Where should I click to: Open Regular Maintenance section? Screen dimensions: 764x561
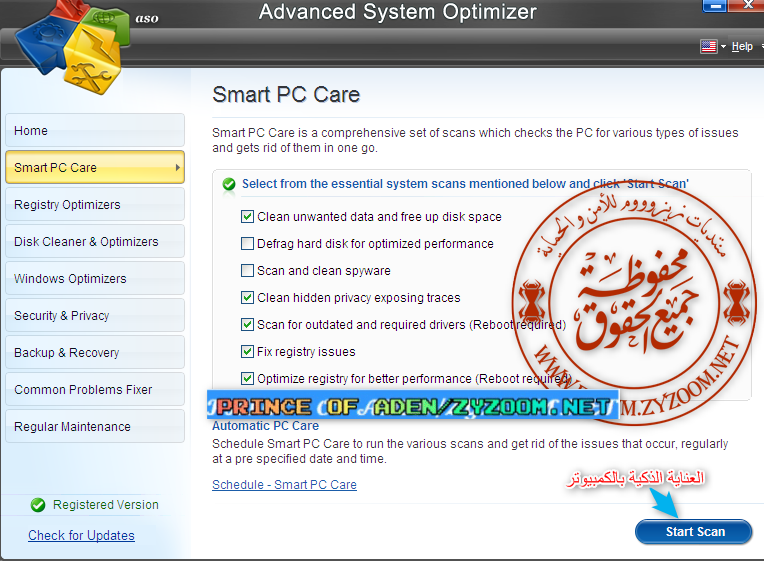[95, 426]
